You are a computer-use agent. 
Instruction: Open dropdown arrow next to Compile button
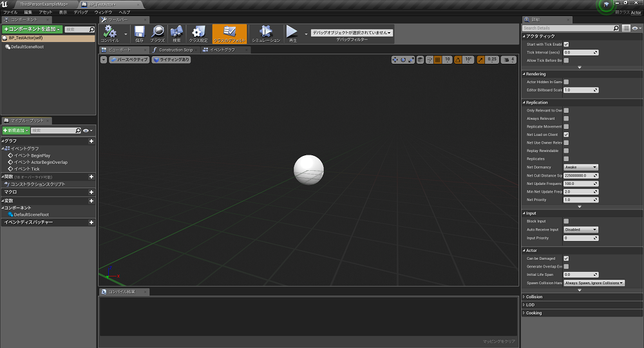[126, 34]
